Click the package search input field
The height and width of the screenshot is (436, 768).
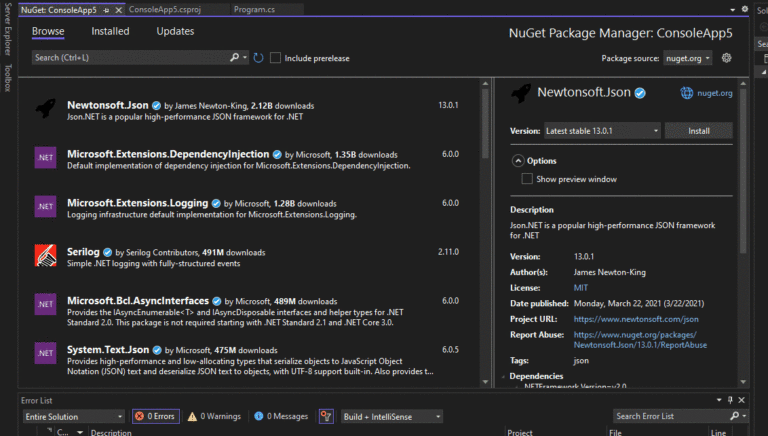(x=130, y=58)
